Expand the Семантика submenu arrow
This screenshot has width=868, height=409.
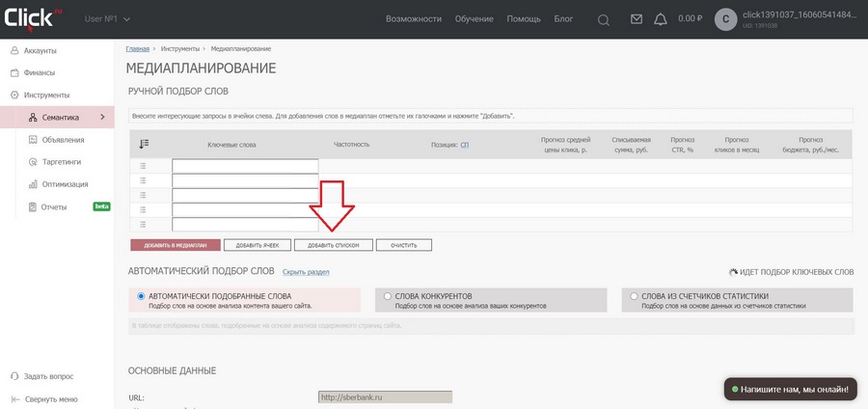pos(102,118)
